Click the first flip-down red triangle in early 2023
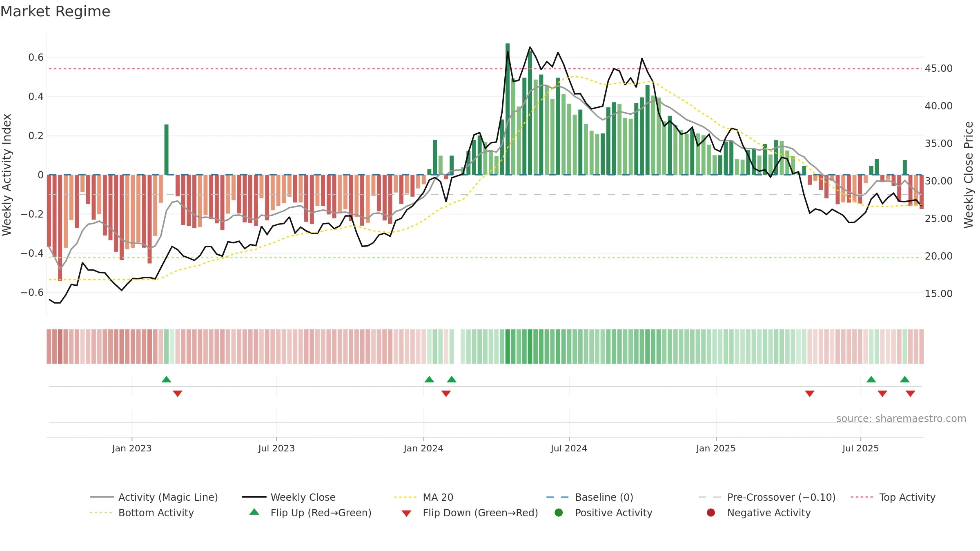The height and width of the screenshot is (551, 980). coord(178,393)
